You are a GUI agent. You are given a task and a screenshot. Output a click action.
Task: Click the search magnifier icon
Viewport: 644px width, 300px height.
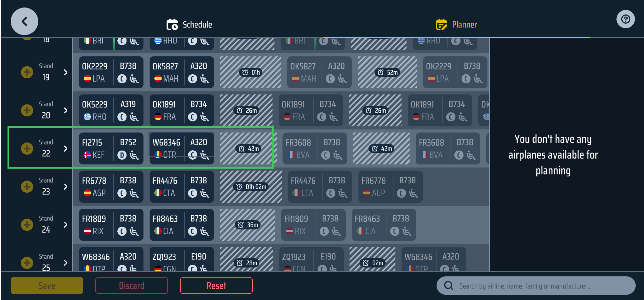(449, 285)
